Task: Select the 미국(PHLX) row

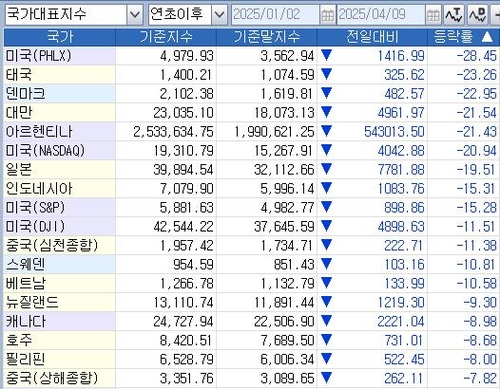Action: (252, 56)
